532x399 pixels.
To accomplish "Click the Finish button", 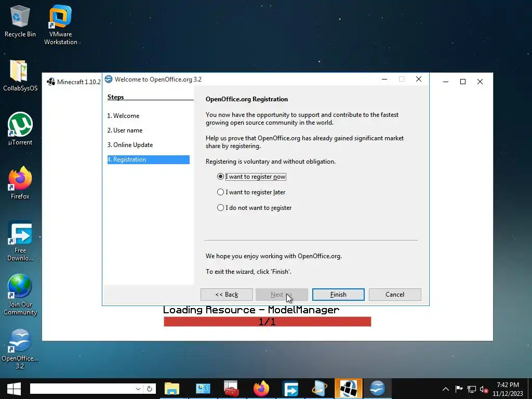I will pyautogui.click(x=338, y=295).
